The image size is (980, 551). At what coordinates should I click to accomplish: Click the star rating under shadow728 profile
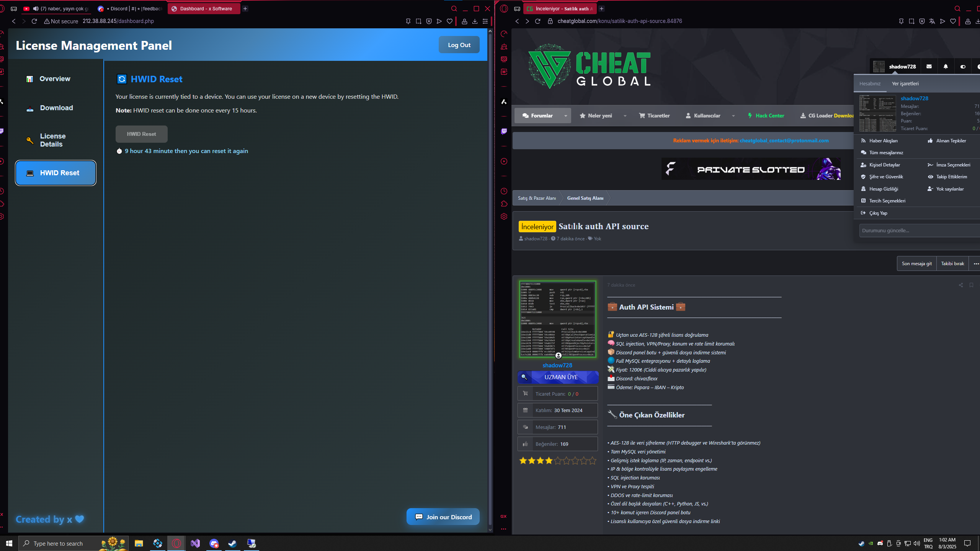pos(557,461)
